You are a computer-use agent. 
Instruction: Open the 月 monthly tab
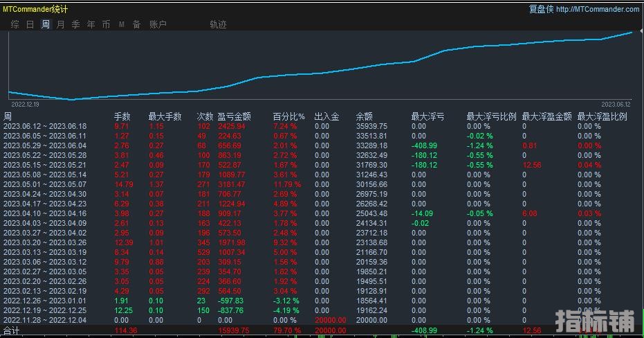(x=60, y=25)
